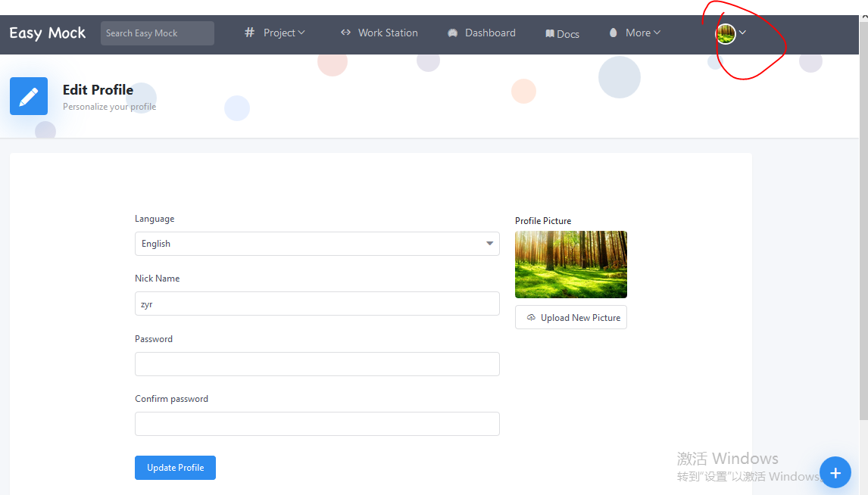868x495 pixels.
Task: Select the hash icon beside Project
Action: pyautogui.click(x=249, y=32)
